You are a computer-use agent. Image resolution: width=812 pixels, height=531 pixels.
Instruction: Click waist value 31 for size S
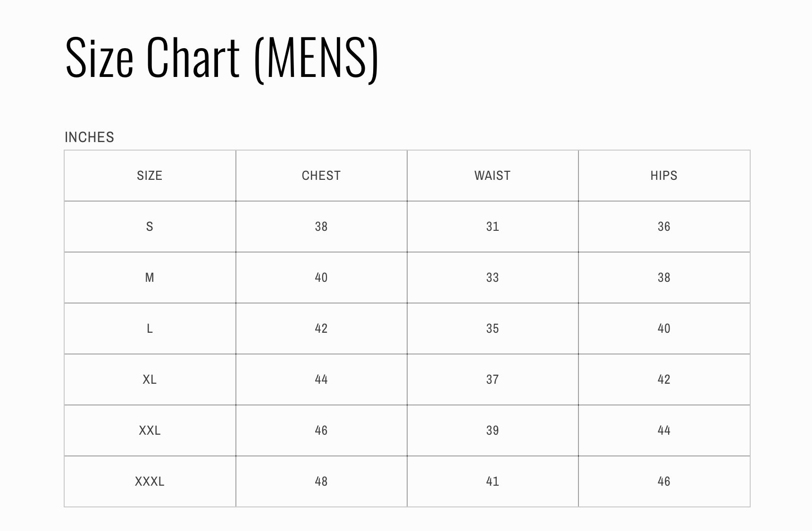tap(492, 227)
